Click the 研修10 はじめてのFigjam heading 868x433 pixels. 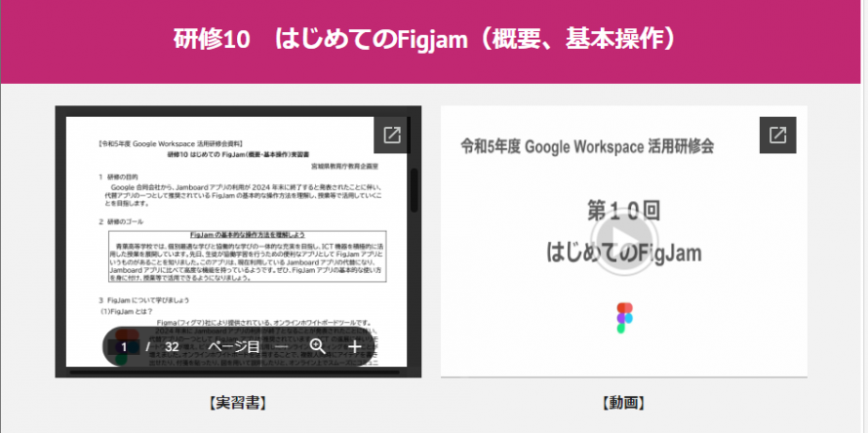425,39
